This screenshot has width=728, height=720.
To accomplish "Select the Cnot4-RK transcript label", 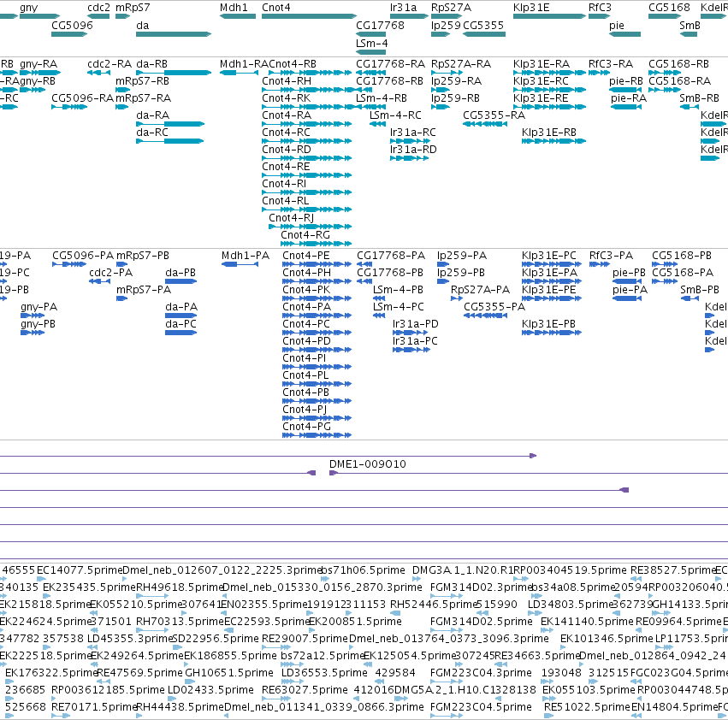I will pos(286,98).
